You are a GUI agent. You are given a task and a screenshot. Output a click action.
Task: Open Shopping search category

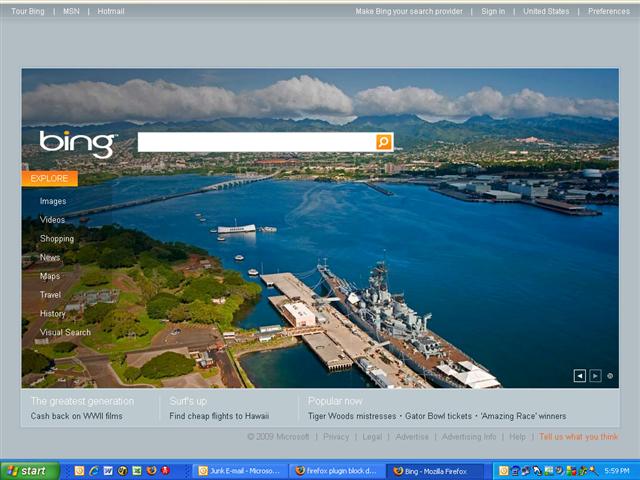pyautogui.click(x=57, y=238)
